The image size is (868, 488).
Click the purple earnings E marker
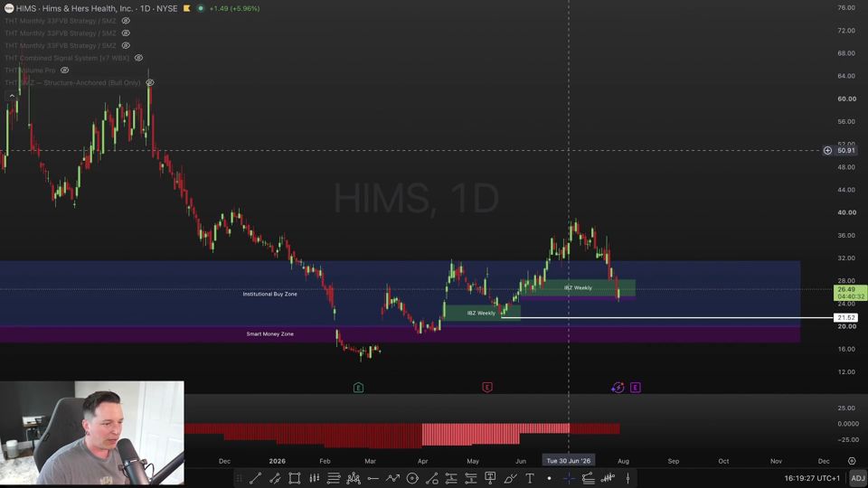(635, 388)
